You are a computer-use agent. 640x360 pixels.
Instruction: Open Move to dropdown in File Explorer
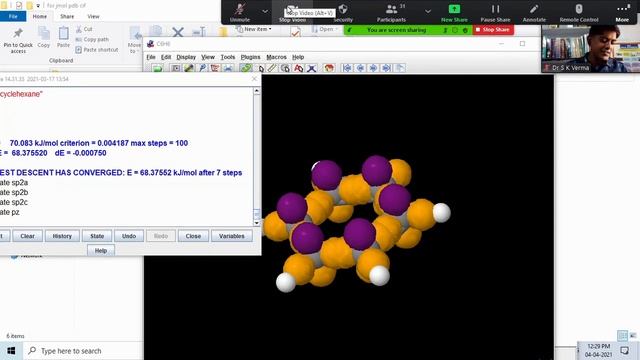click(x=134, y=40)
